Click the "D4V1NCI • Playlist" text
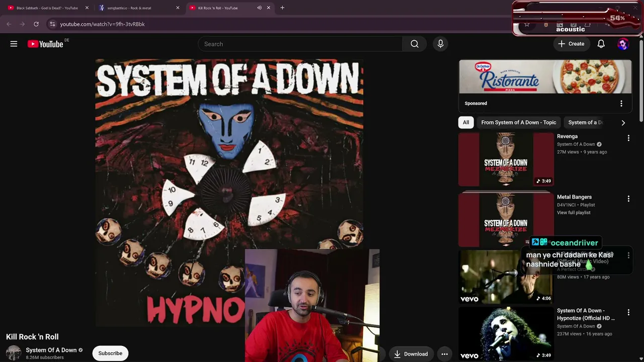 point(576,205)
